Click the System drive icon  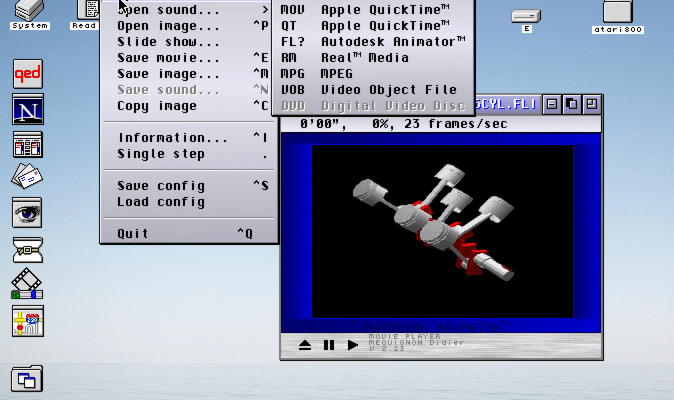click(x=30, y=11)
